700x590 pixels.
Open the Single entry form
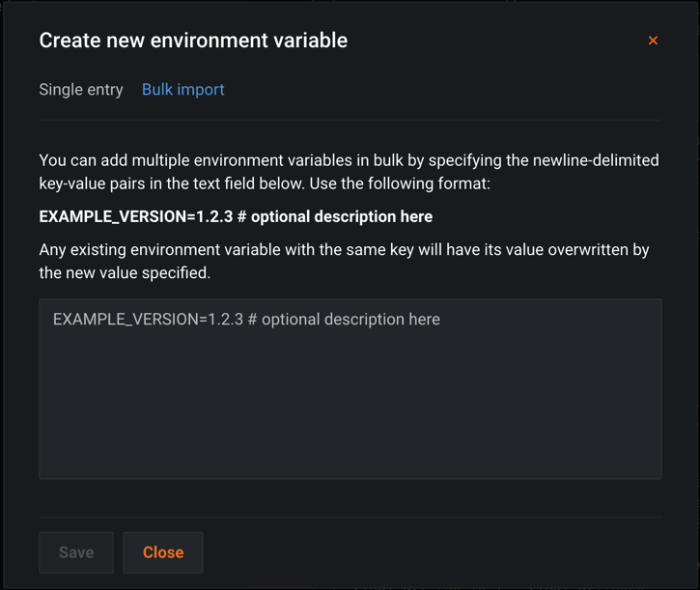coord(81,90)
